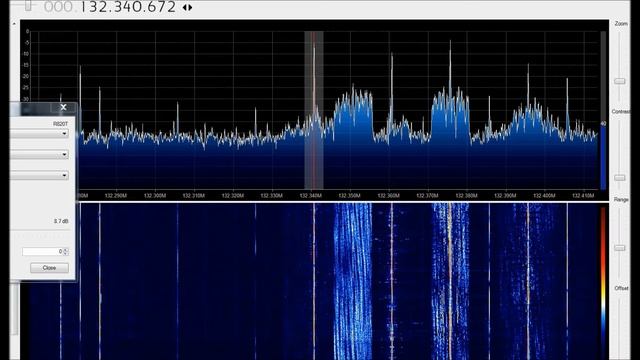Click the "Zoom" slider label

tap(621, 24)
